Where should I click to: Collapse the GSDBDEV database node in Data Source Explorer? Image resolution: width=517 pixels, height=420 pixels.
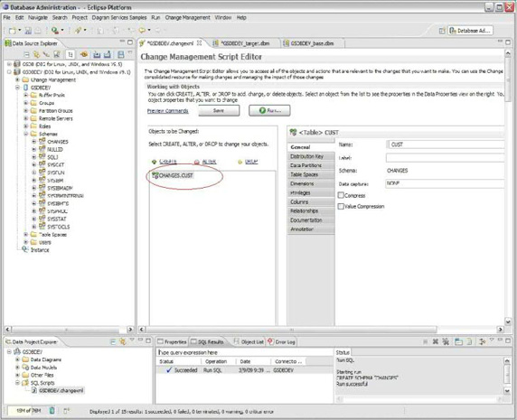(x=17, y=88)
